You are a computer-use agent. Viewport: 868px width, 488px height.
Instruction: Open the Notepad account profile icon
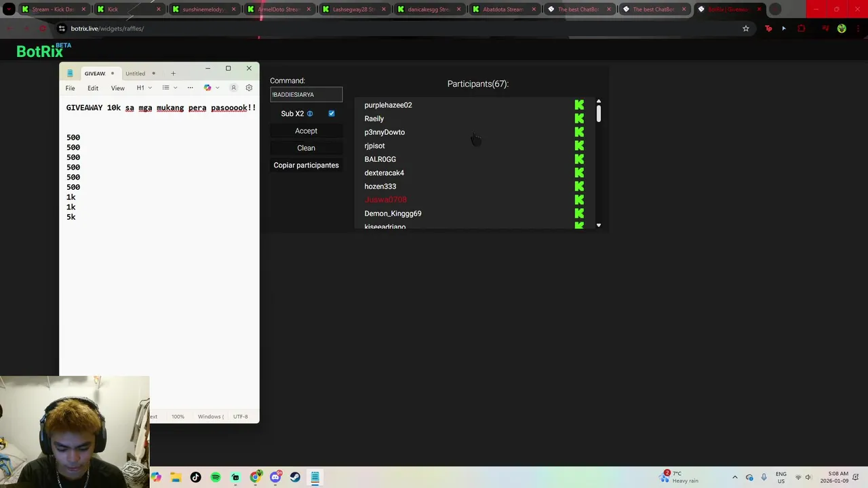point(233,88)
